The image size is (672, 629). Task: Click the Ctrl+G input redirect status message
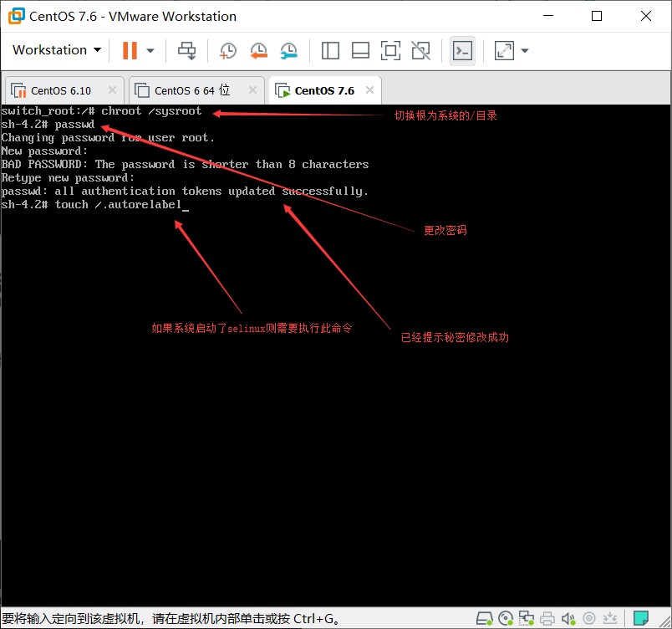tap(171, 618)
